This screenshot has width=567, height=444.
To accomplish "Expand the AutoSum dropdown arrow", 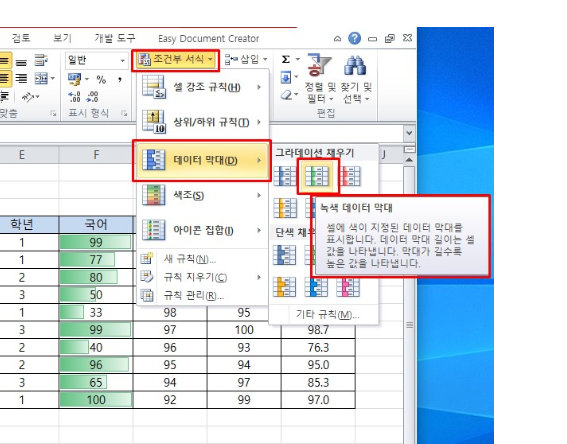I will (x=298, y=60).
